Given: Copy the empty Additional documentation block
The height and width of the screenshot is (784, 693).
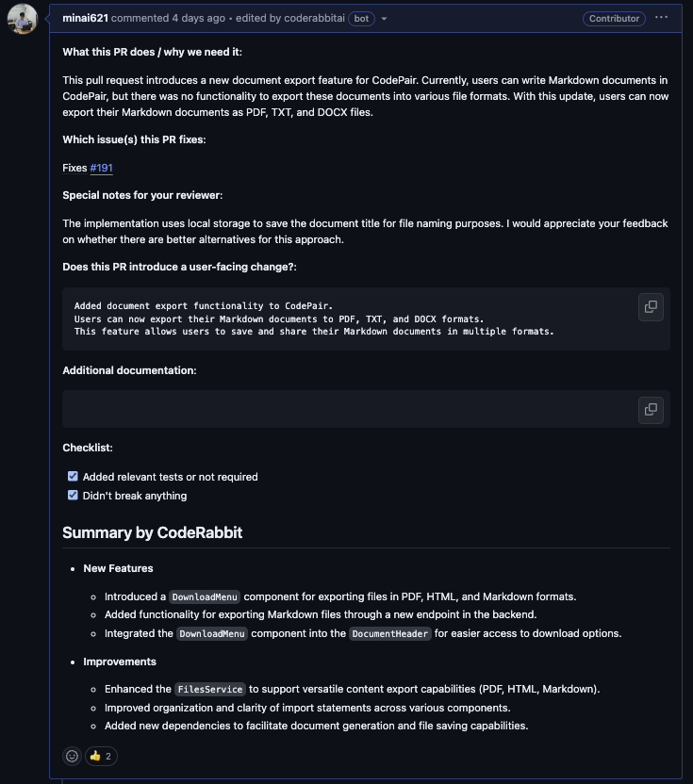Looking at the screenshot, I should [x=650, y=409].
